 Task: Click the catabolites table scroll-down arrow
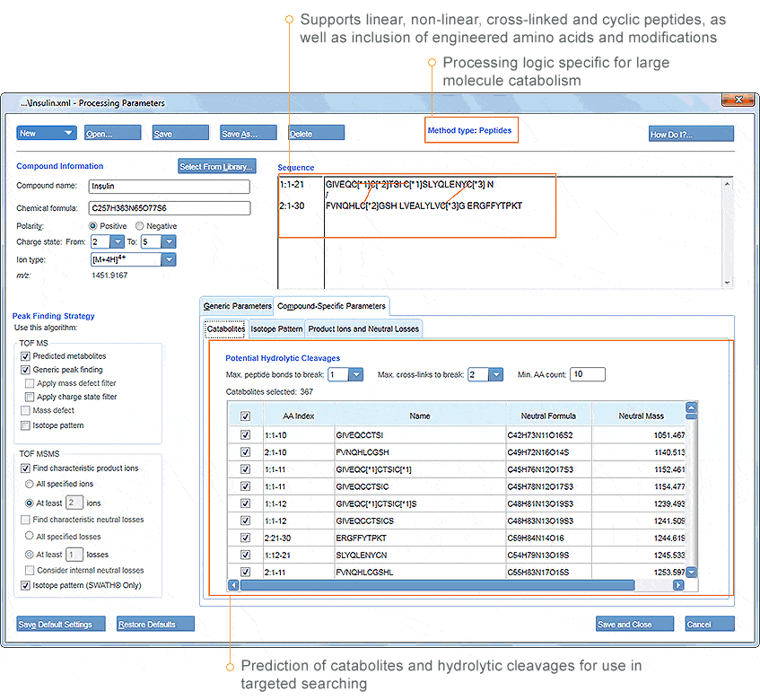tap(691, 573)
